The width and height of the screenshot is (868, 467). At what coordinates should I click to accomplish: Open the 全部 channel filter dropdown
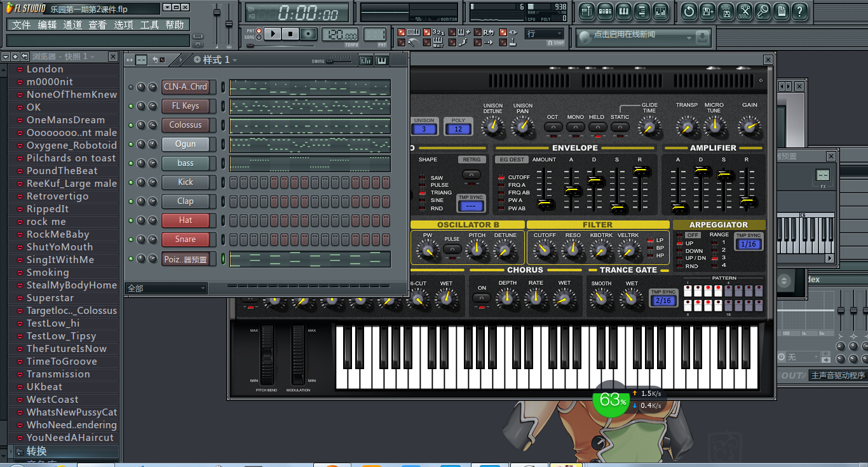click(166, 288)
